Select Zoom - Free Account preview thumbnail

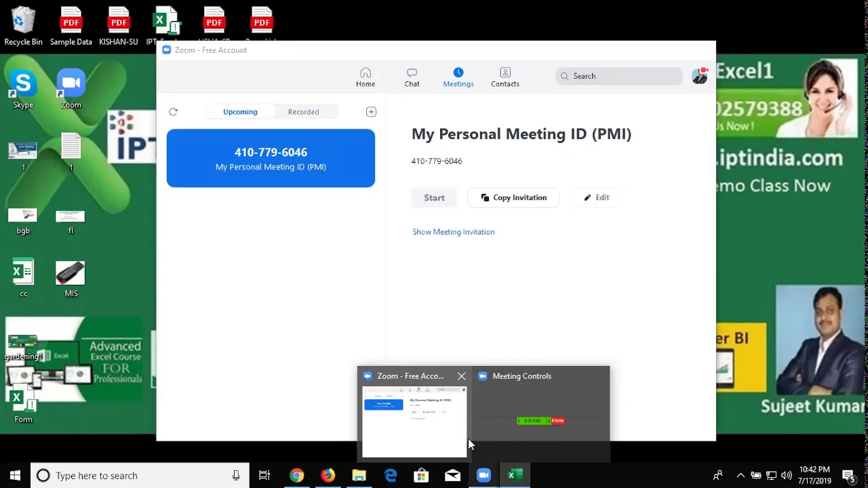(x=414, y=422)
